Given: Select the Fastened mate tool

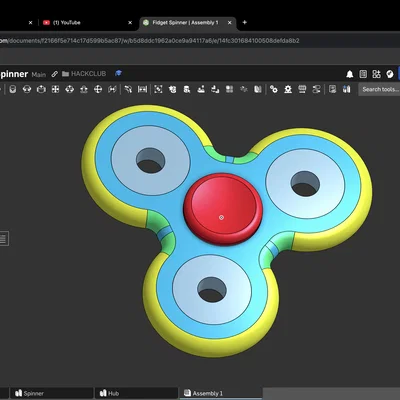Looking at the screenshot, I should click(13, 89).
